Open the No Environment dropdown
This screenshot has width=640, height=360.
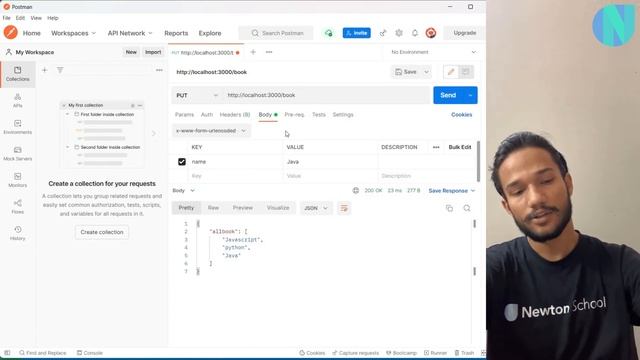(433, 52)
